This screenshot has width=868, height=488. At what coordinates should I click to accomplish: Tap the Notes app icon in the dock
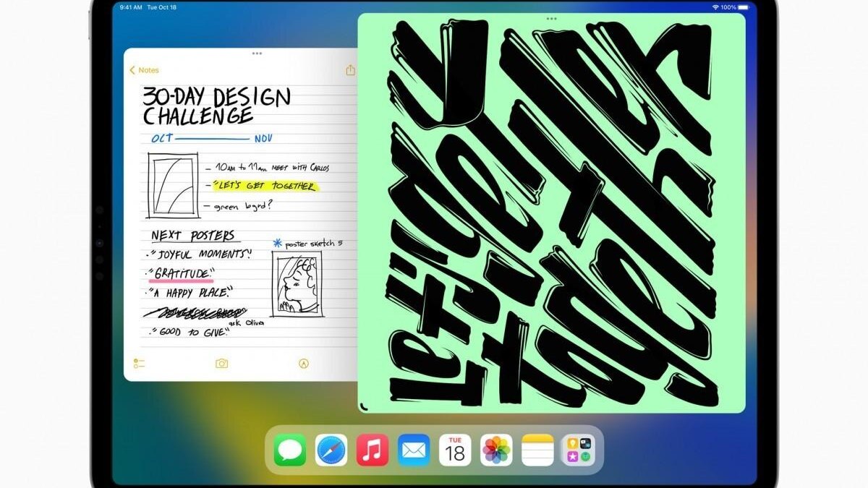(537, 450)
